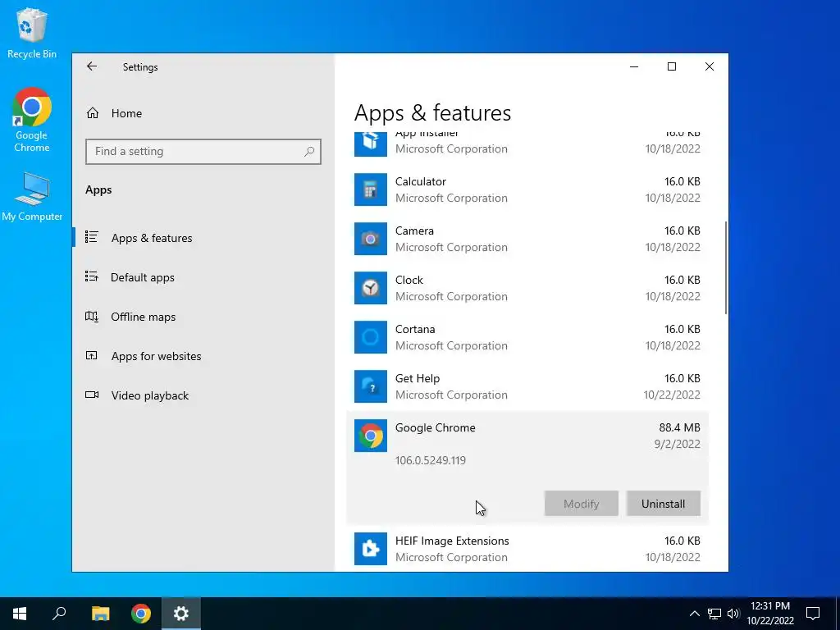This screenshot has width=840, height=630.
Task: Select the Get Help entry name
Action: coord(418,379)
